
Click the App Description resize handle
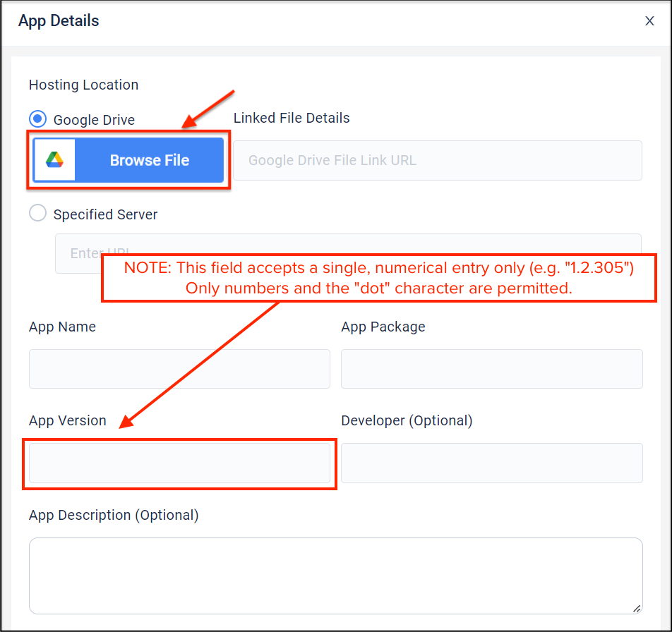pos(637,608)
